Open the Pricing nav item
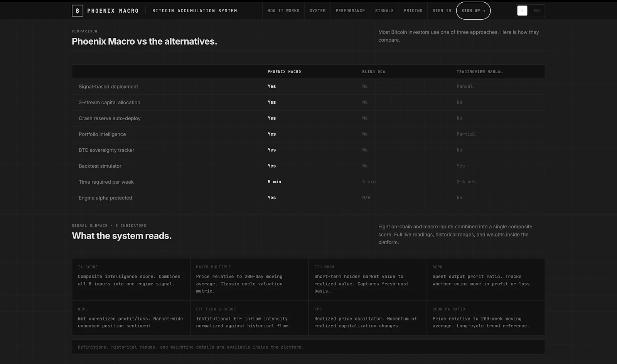 pos(413,11)
